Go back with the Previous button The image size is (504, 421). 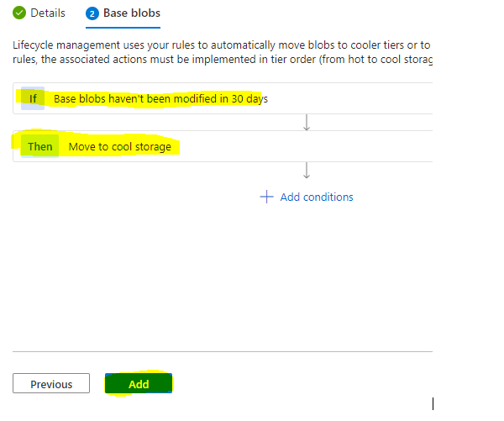pyautogui.click(x=51, y=384)
